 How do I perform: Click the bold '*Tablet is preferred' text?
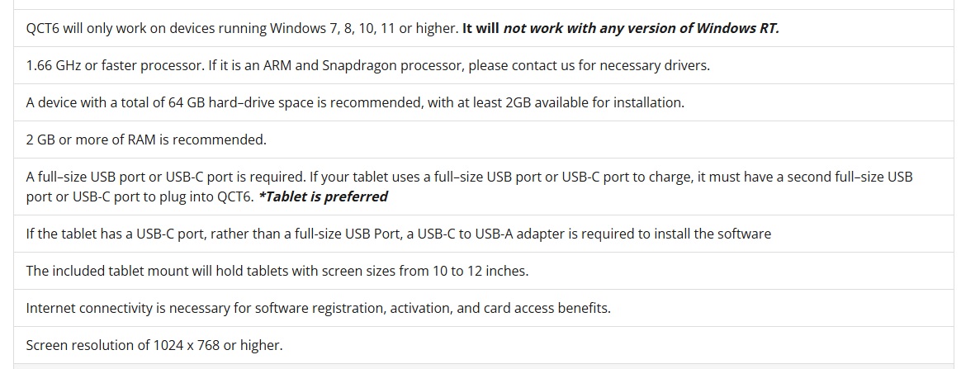click(x=323, y=196)
